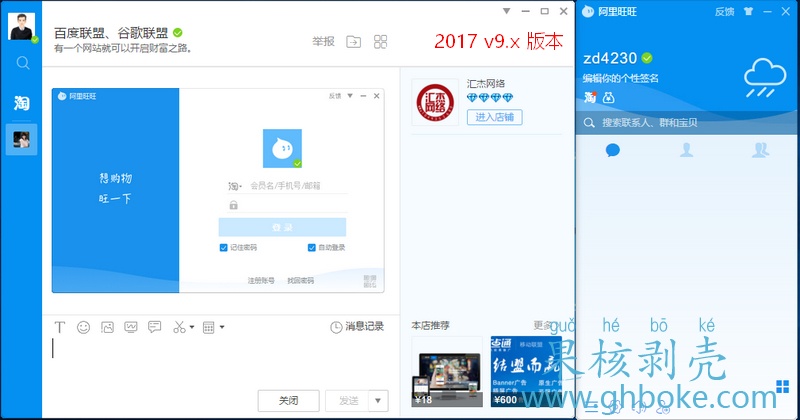The image size is (800, 420).
Task: Click the verified badge beside 百度联盟、谷歌联盟
Action: (x=178, y=33)
